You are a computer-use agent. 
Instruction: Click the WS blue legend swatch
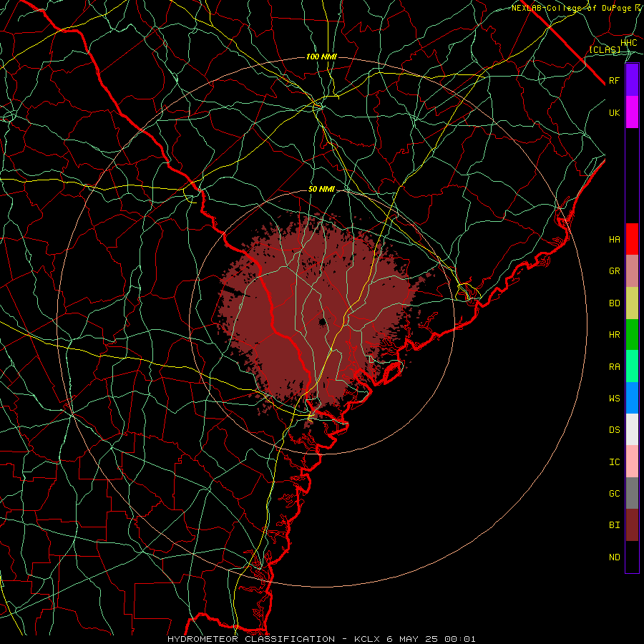(632, 398)
